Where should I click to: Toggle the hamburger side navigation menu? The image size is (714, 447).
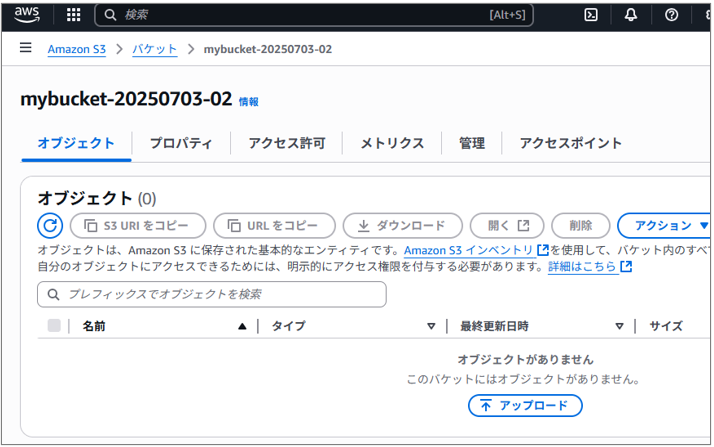[26, 47]
